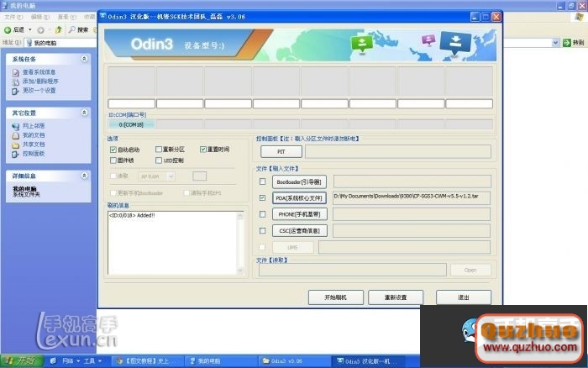The height and width of the screenshot is (368, 588).
Task: Click the 开始 Start button
Action: pyautogui.click(x=22, y=361)
